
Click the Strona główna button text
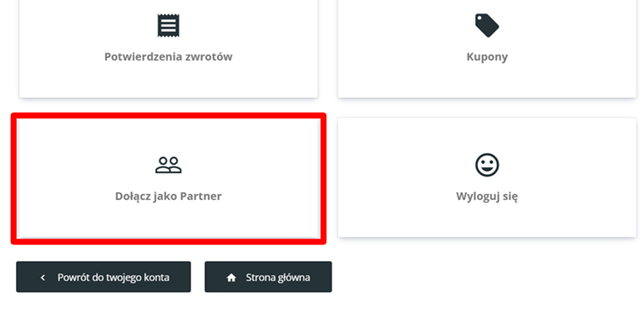pyautogui.click(x=278, y=278)
